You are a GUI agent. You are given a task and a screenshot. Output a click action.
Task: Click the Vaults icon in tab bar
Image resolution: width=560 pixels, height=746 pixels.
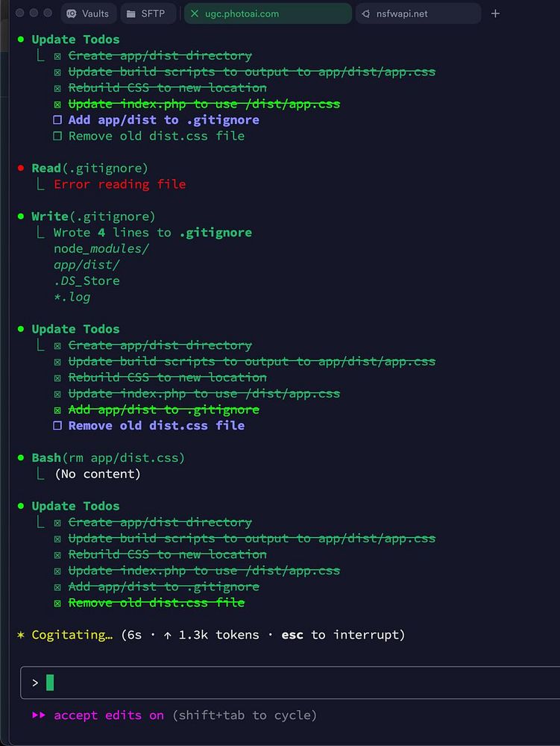tap(72, 13)
